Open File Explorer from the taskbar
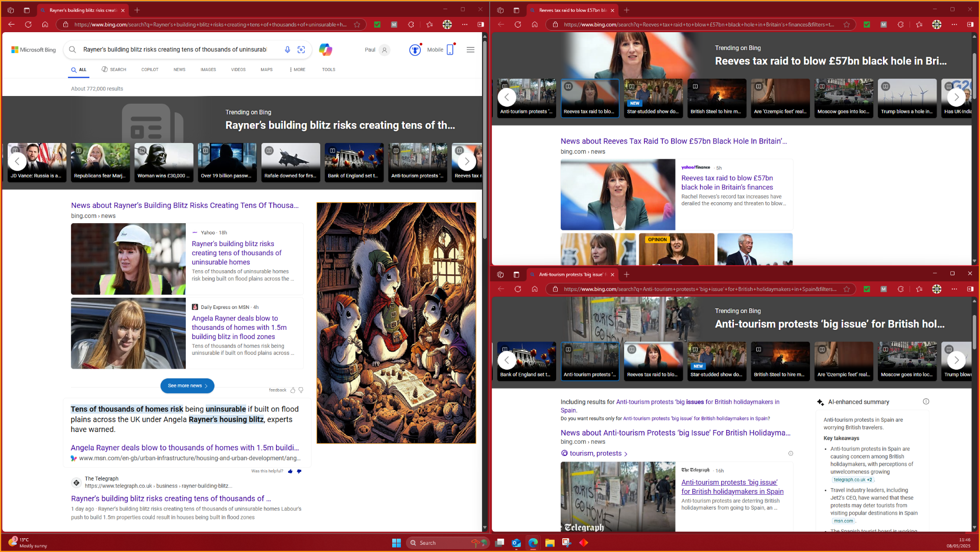This screenshot has height=552, width=980. click(x=549, y=543)
